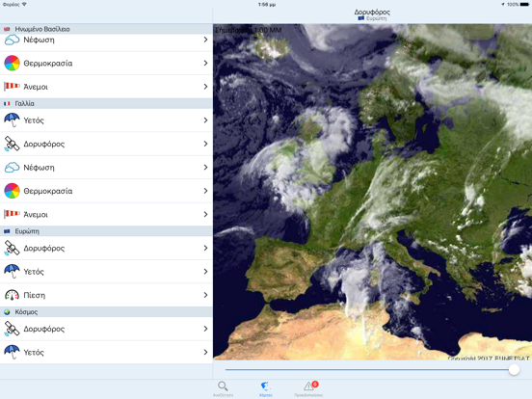
Task: Open the Δορυφόρος chevron in the Ευρώπη section
Action: (205, 248)
